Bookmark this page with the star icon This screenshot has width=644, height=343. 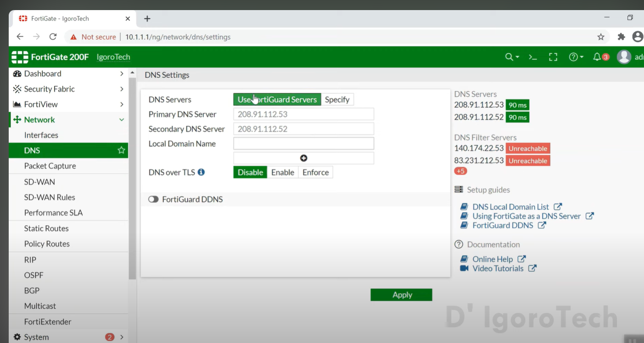600,37
